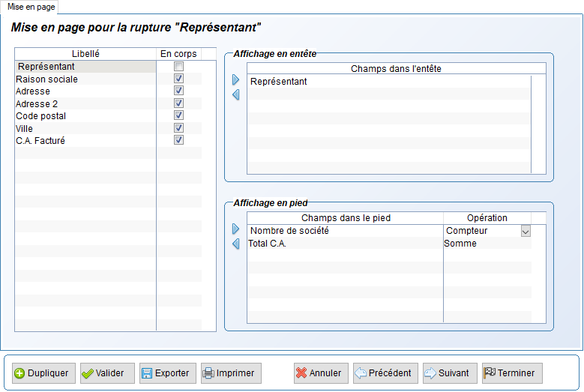Click the Valider button
Screen dimensions: 584x392
tap(107, 373)
